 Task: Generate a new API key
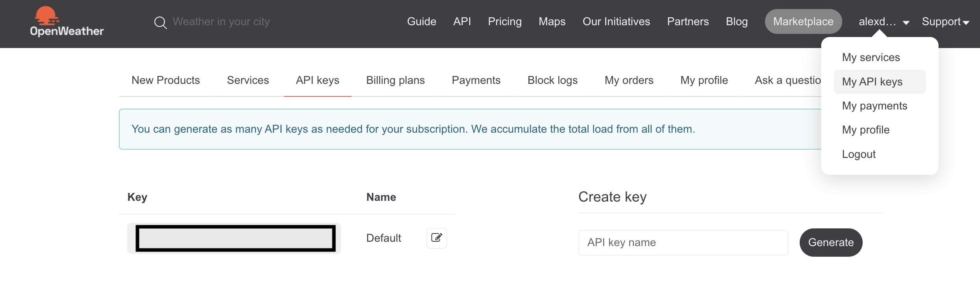point(831,243)
